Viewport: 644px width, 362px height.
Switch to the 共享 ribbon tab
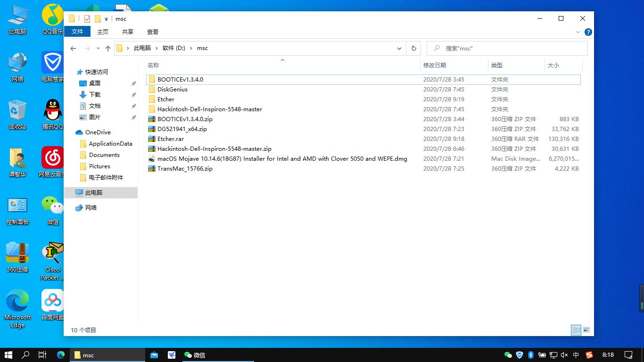tap(128, 32)
